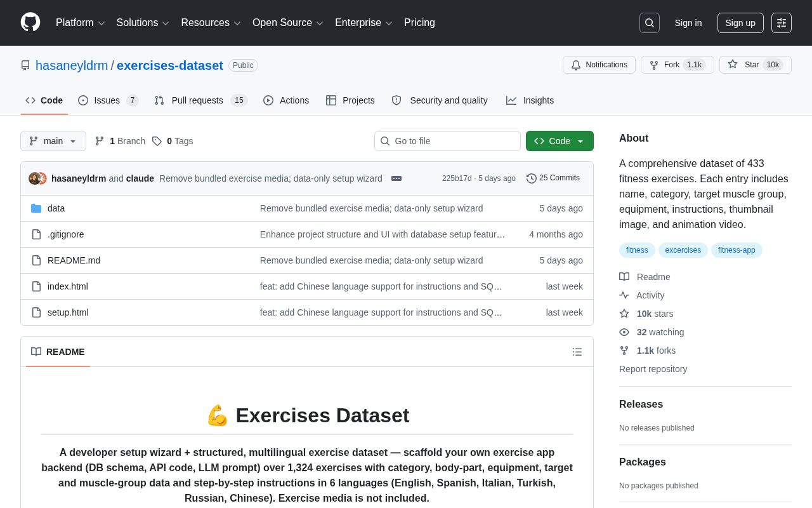This screenshot has height=508, width=812.
Task: Click the bell Notifications button
Action: pos(599,65)
